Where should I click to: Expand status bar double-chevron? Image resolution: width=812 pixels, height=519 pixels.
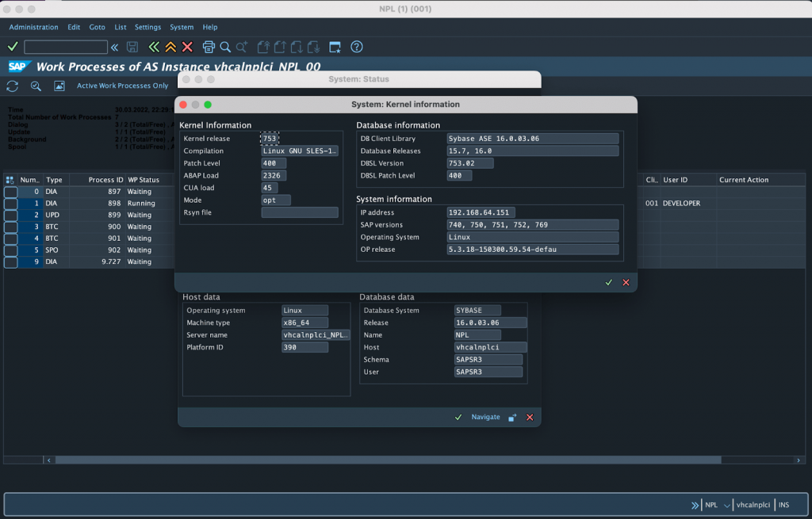(x=695, y=505)
